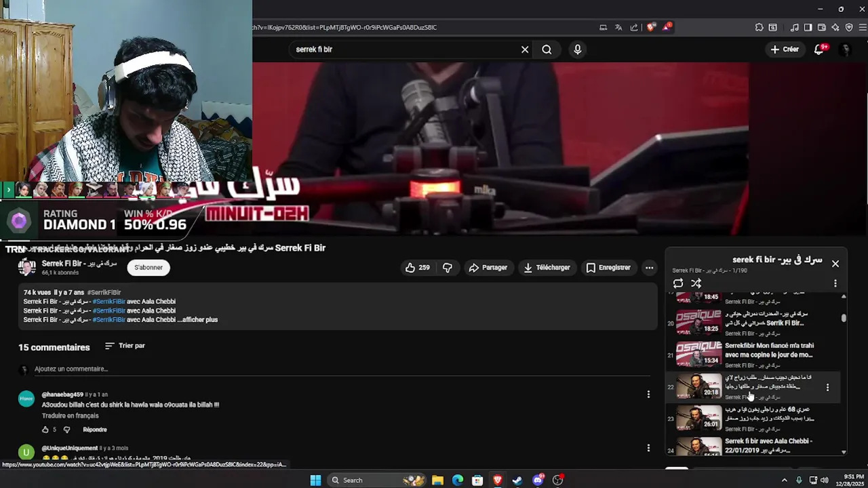Viewport: 868px width, 488px height.
Task: Clear the YouTube search box text
Action: pos(525,49)
